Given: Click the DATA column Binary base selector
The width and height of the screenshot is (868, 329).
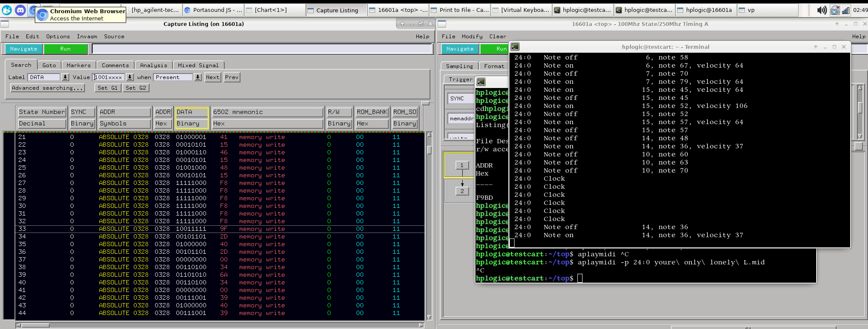Looking at the screenshot, I should (x=192, y=123).
